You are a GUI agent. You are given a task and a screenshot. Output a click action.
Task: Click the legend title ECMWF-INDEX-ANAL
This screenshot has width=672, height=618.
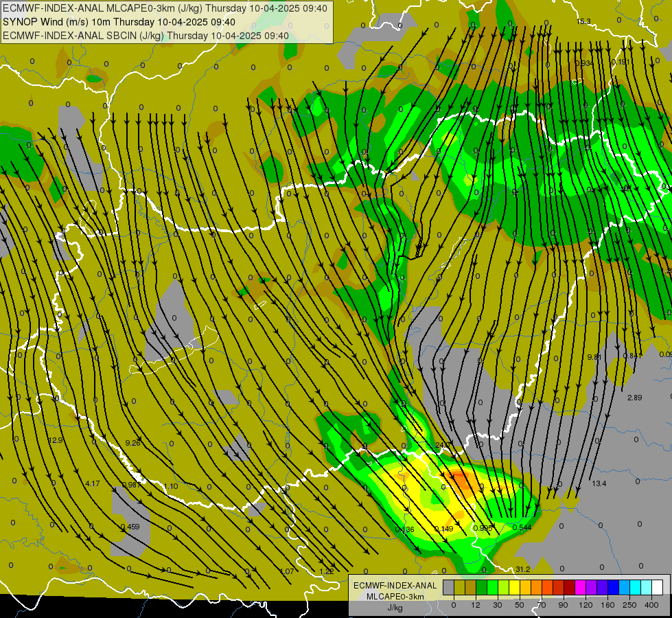coord(395,586)
